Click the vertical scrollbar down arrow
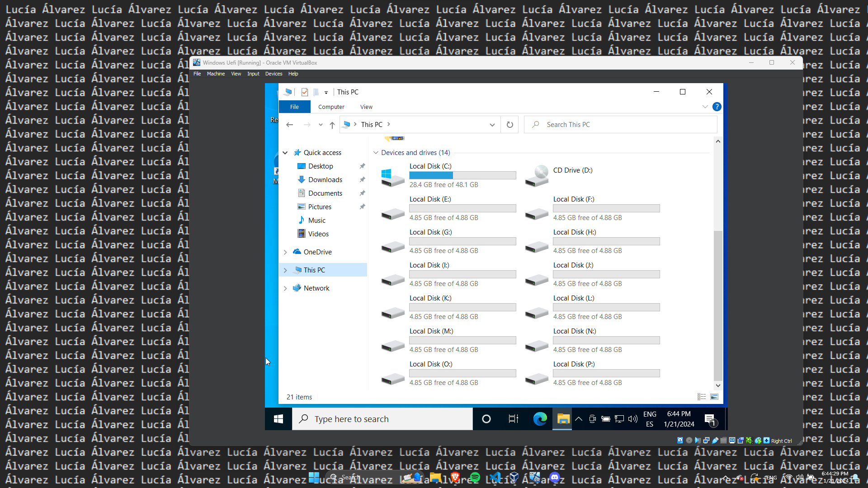This screenshot has height=488, width=868. [x=718, y=385]
